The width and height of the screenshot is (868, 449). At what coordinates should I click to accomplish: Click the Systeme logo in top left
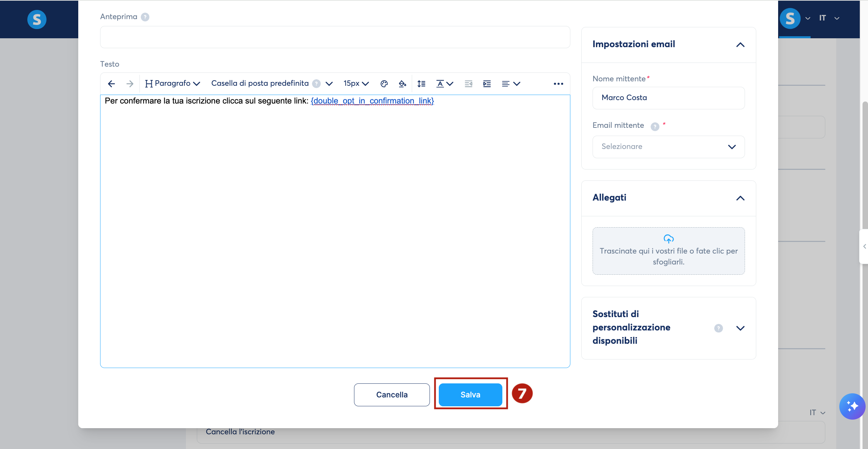37,19
